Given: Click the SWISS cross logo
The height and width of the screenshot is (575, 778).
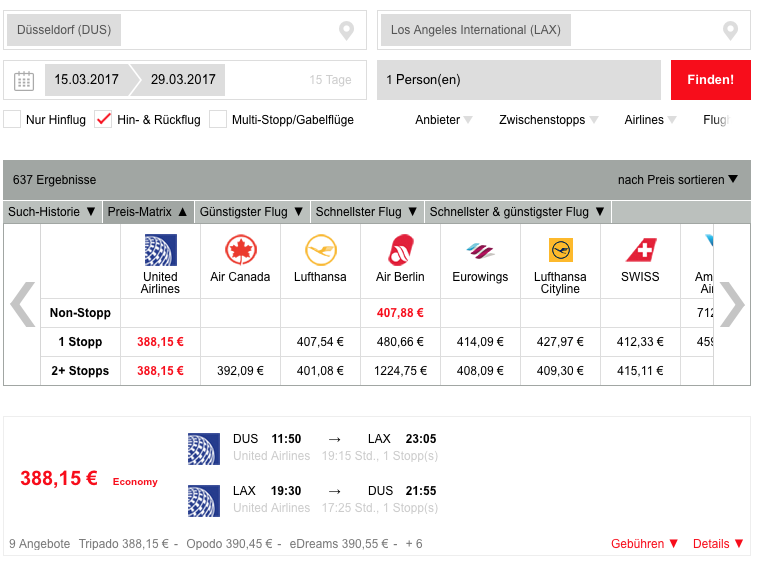Looking at the screenshot, I should tap(641, 250).
